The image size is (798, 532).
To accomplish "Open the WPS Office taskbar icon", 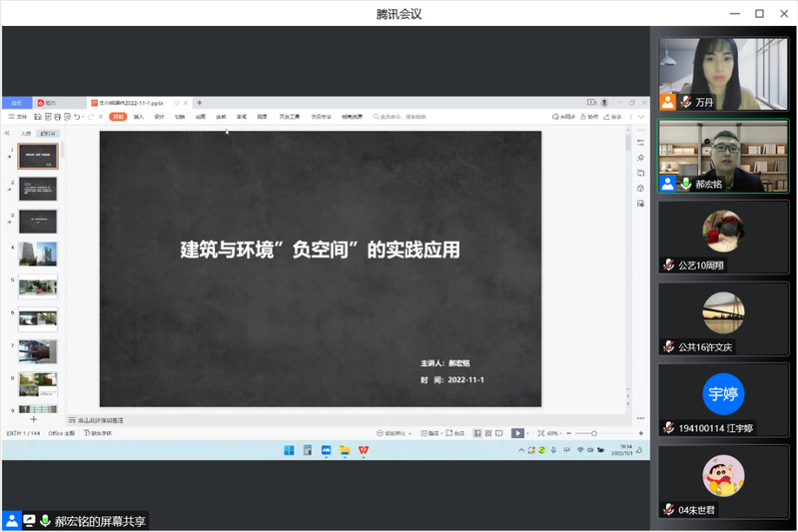I will [363, 450].
